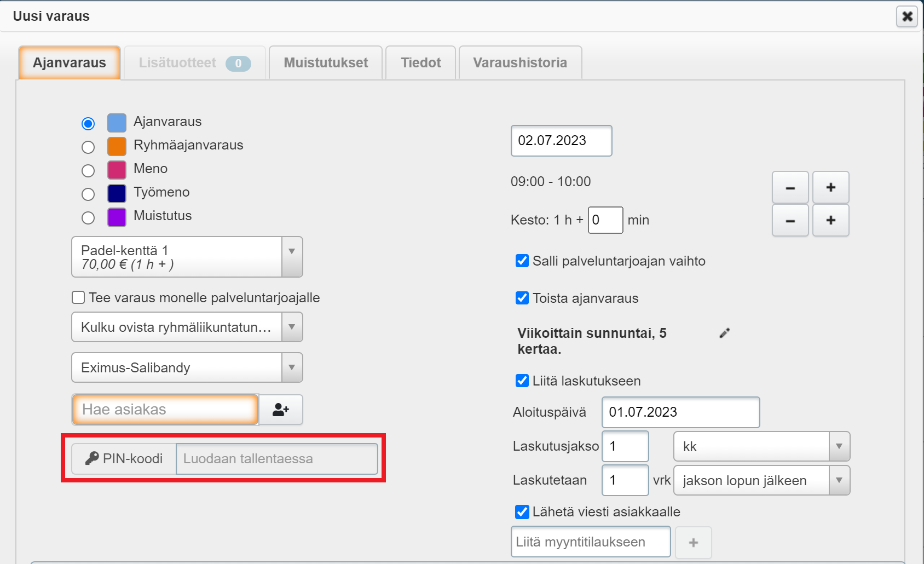This screenshot has width=924, height=564.
Task: Increase the duration with the Kesto plus button
Action: coord(830,220)
